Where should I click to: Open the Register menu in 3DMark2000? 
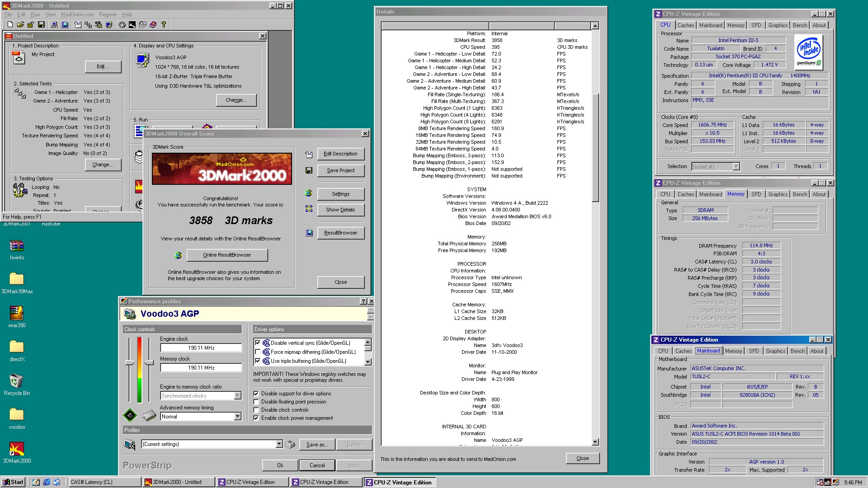(x=108, y=14)
